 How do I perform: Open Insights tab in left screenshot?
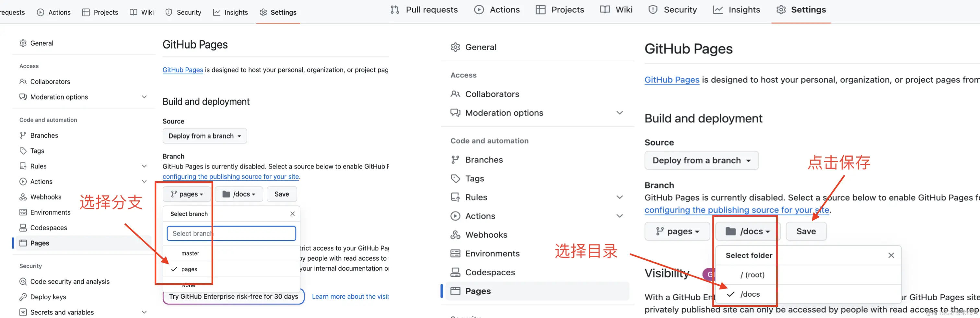(230, 12)
